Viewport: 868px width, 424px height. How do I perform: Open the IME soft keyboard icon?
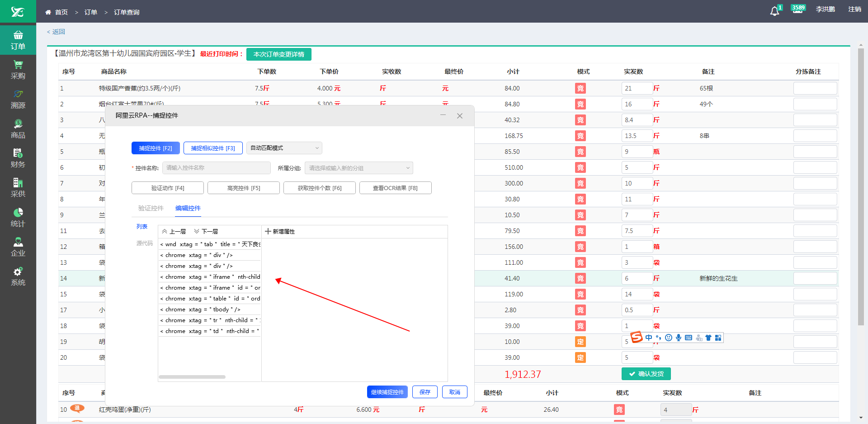pos(689,338)
